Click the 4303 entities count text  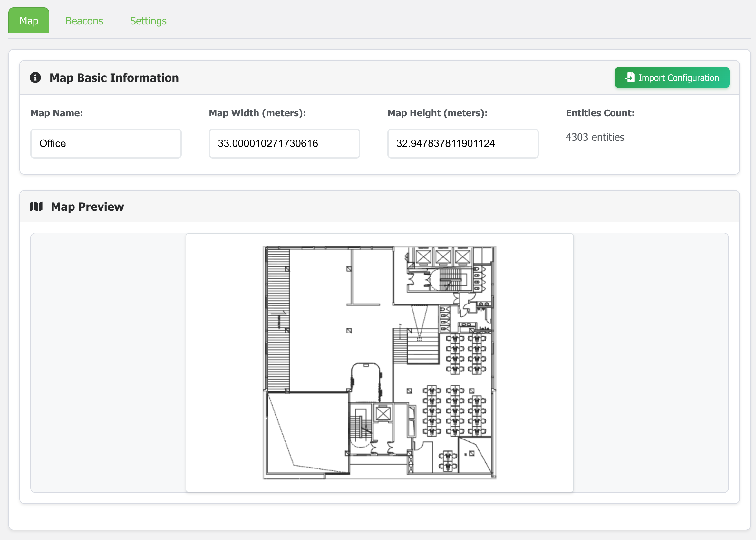click(x=595, y=137)
